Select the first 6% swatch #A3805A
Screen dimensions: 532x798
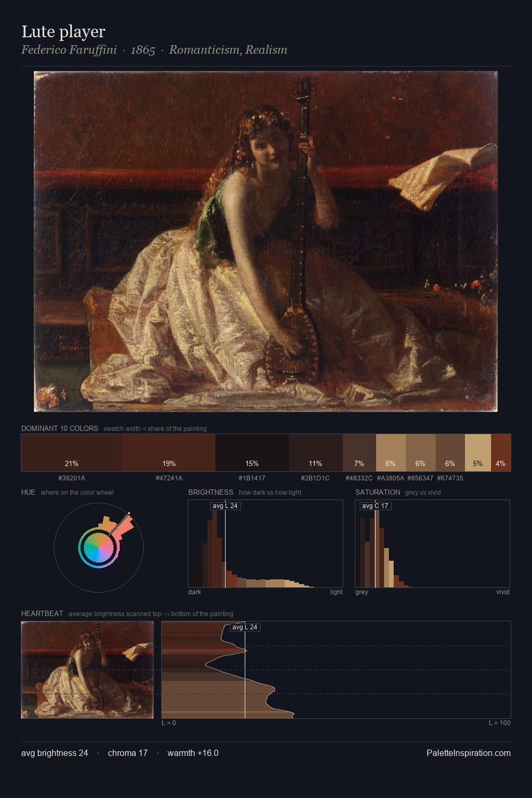pyautogui.click(x=391, y=453)
